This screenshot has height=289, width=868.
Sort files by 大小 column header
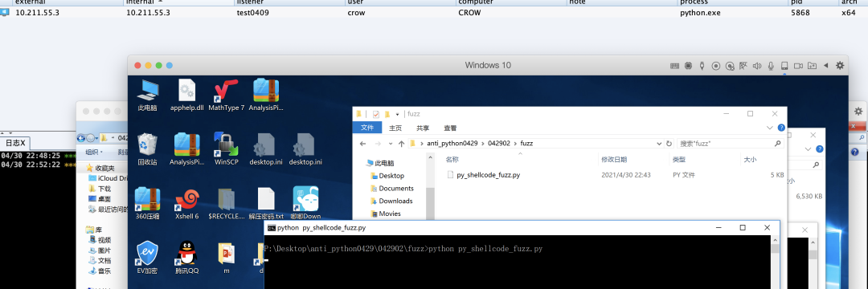[749, 160]
